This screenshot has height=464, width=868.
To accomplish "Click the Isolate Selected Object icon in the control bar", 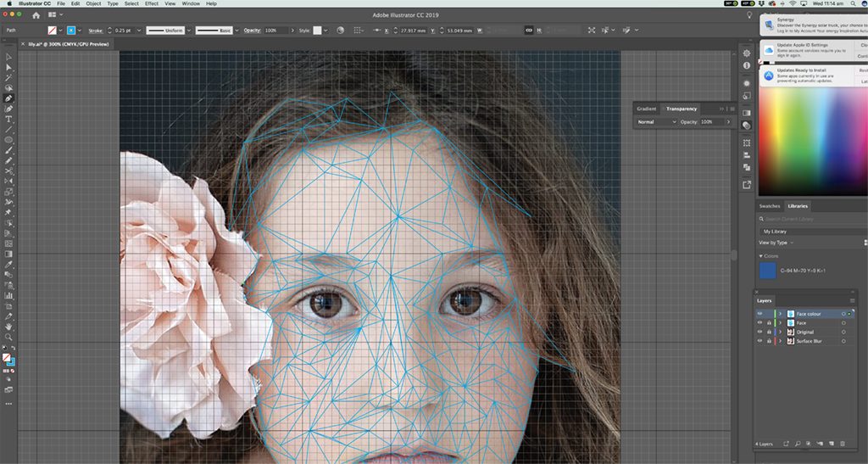I will point(592,31).
